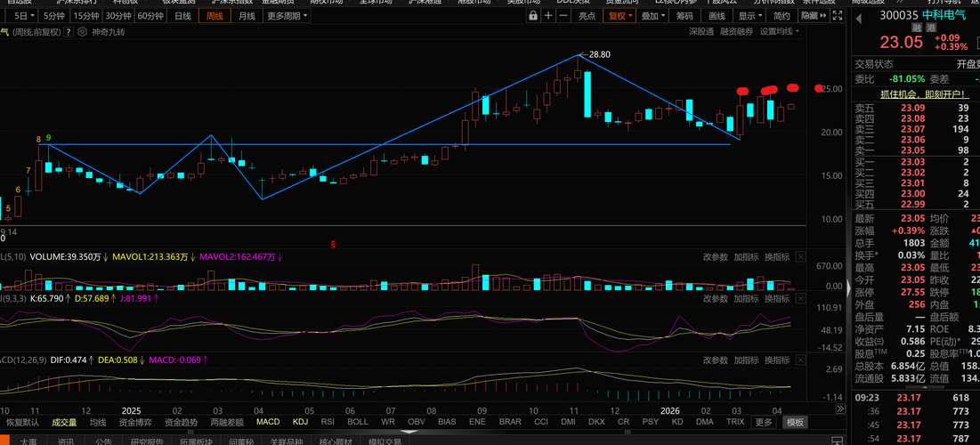Click the 28.80 peak price label
Image resolution: width=980 pixels, height=445 pixels.
[x=599, y=54]
